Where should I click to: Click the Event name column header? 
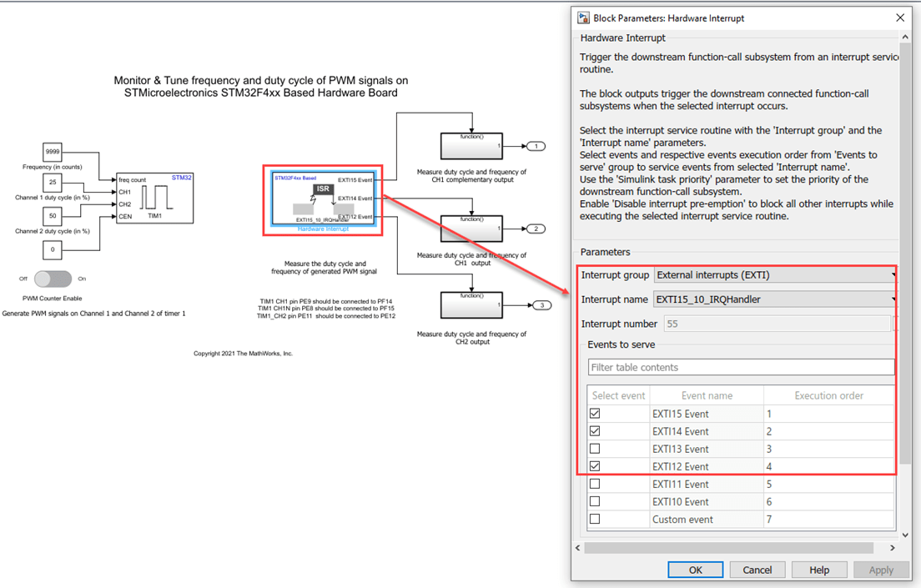click(x=707, y=395)
